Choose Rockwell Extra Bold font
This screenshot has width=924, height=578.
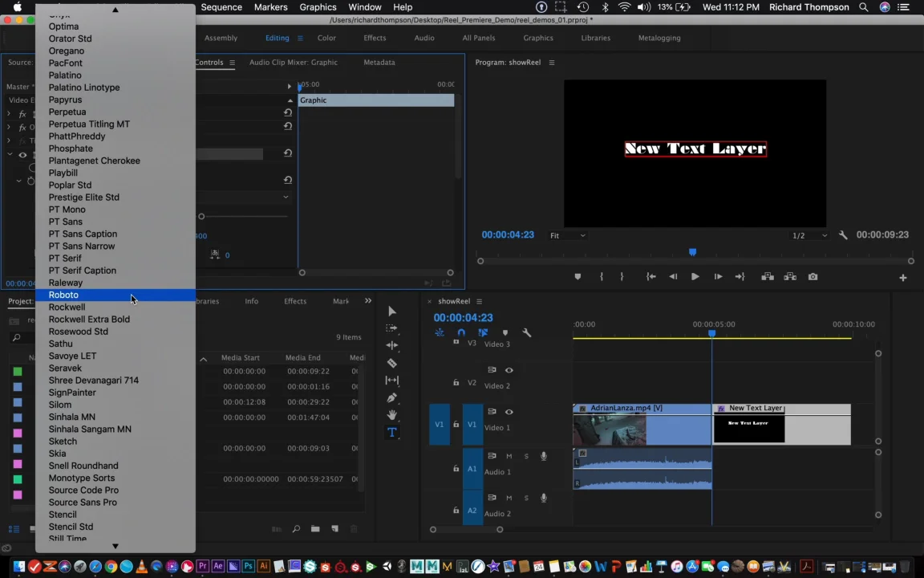tap(115, 319)
